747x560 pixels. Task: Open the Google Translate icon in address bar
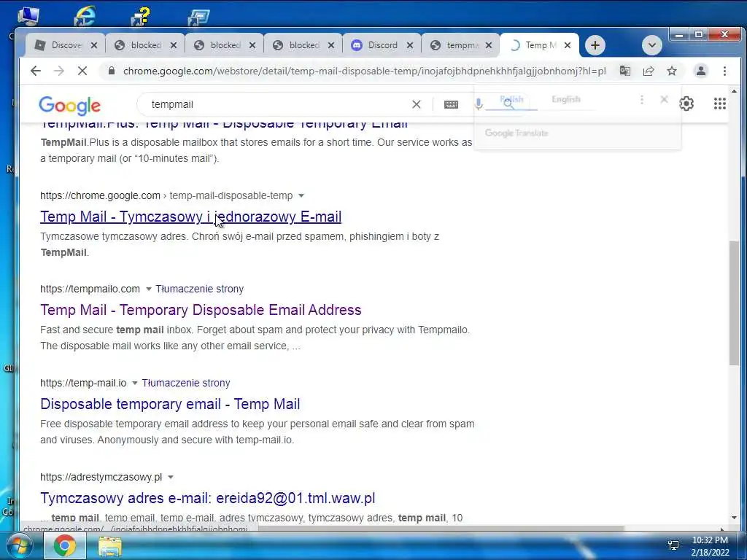pyautogui.click(x=624, y=71)
